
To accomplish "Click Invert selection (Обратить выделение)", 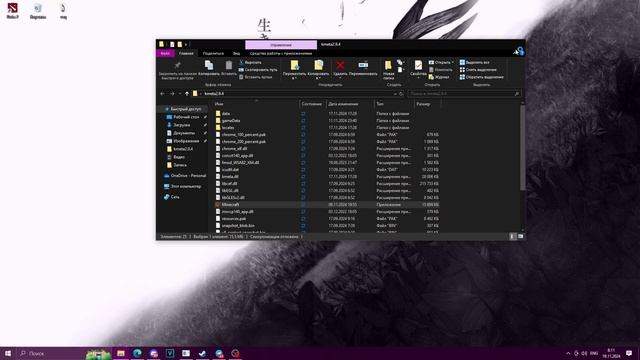I will coord(482,77).
